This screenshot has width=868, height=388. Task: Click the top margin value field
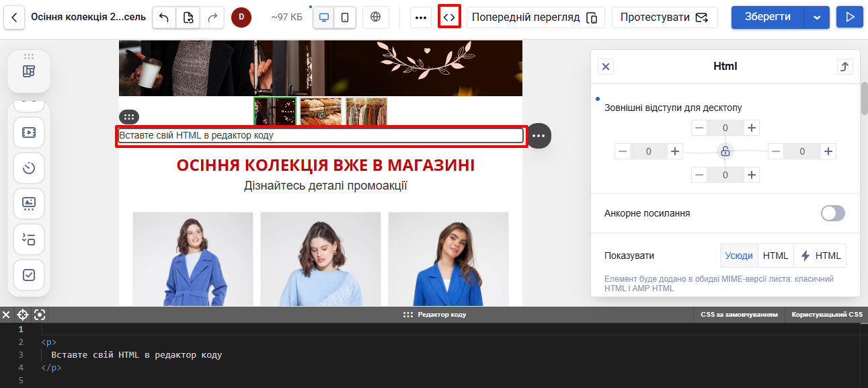pyautogui.click(x=725, y=128)
